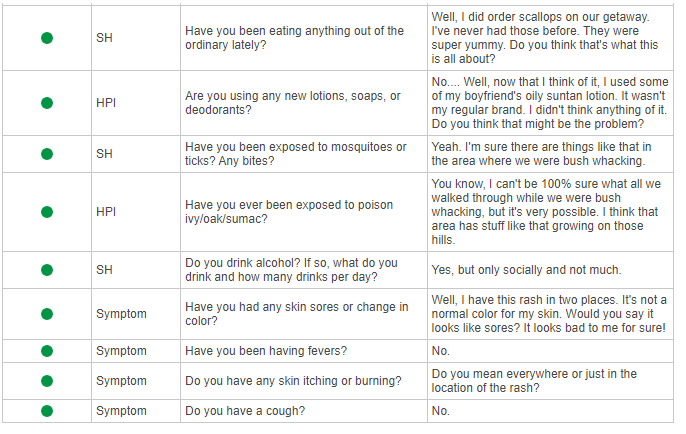Click the HPI label for lotions row

click(106, 103)
